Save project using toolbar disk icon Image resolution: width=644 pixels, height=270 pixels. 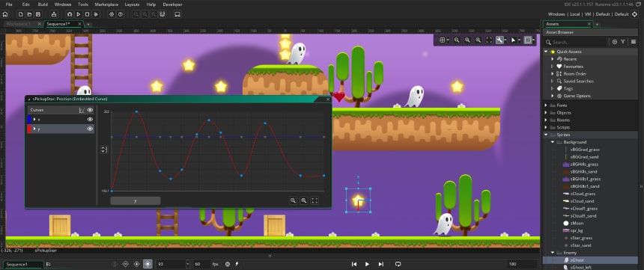[x=37, y=14]
